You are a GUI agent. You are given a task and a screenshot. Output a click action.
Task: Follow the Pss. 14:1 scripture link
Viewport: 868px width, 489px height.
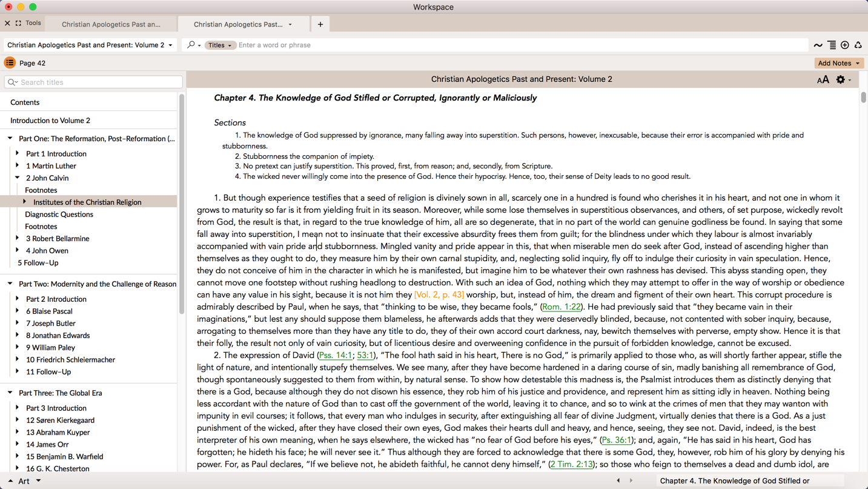[x=336, y=355]
